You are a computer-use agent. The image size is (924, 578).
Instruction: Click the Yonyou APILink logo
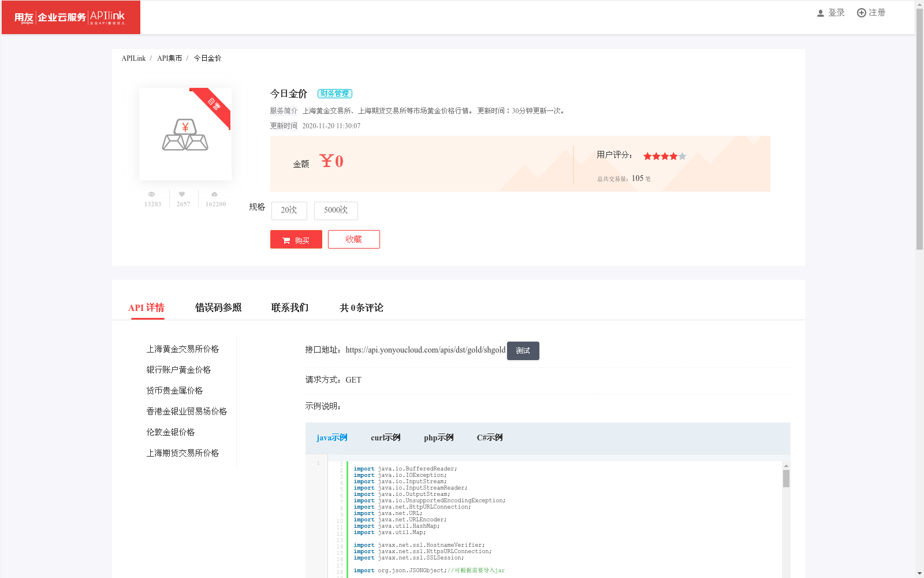click(x=70, y=17)
